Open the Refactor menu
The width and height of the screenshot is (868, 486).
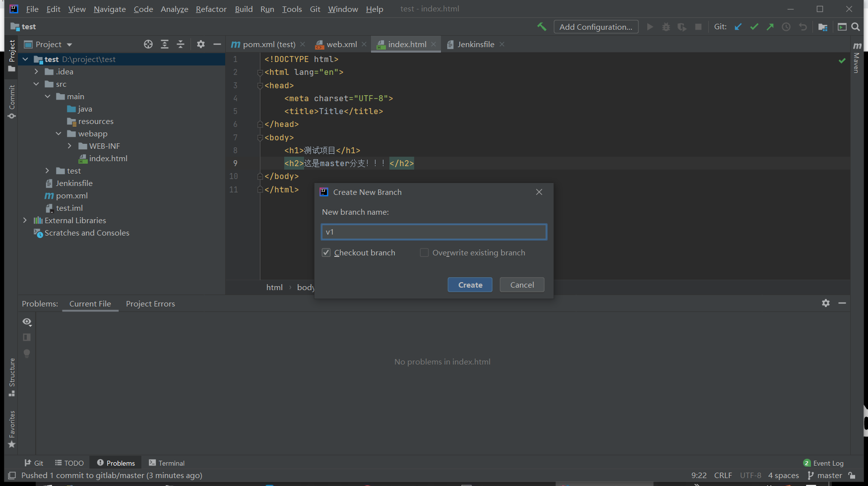pyautogui.click(x=211, y=9)
